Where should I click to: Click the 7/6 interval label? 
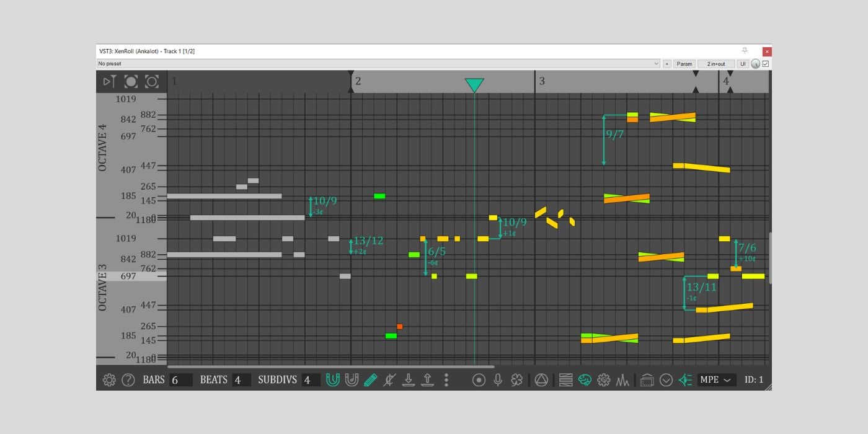point(747,248)
